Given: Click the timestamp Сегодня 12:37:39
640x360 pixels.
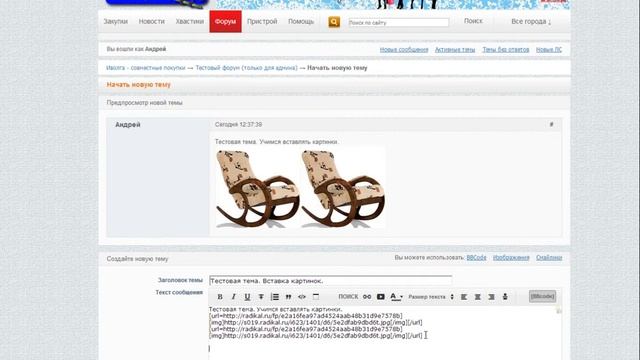Looking at the screenshot, I should point(238,124).
